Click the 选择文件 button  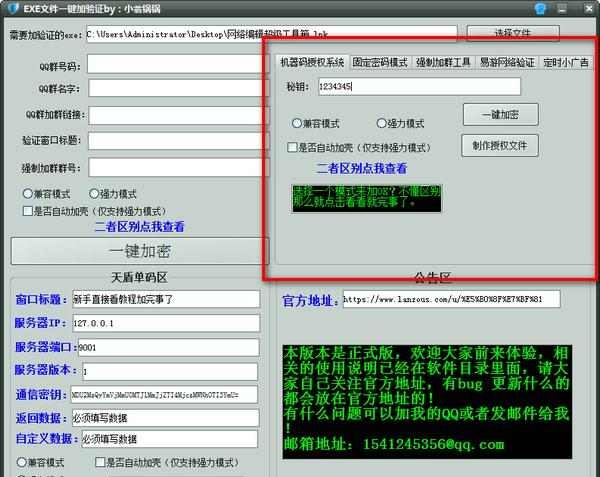pyautogui.click(x=513, y=33)
